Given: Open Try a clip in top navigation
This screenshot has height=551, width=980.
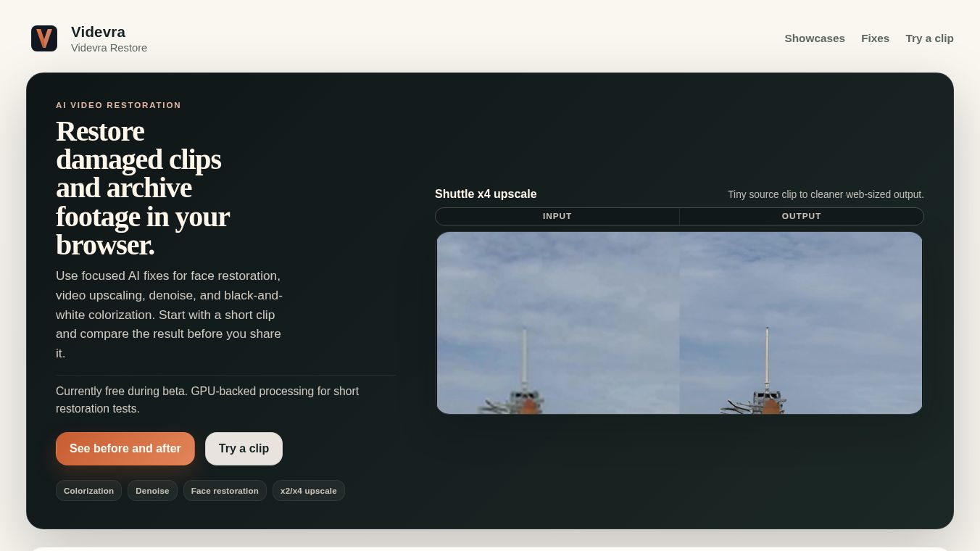Looking at the screenshot, I should [929, 38].
